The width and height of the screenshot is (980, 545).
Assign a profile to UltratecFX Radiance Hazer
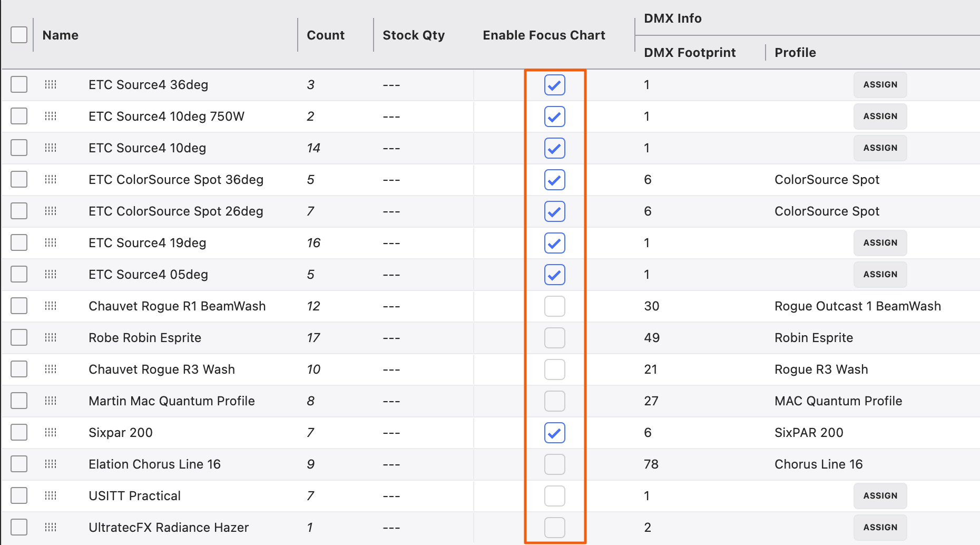click(880, 528)
